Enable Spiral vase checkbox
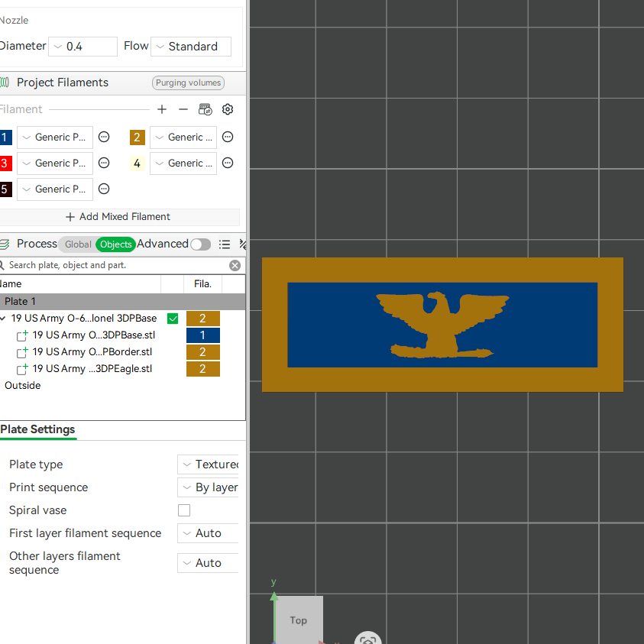Image resolution: width=644 pixels, height=644 pixels. tap(184, 510)
